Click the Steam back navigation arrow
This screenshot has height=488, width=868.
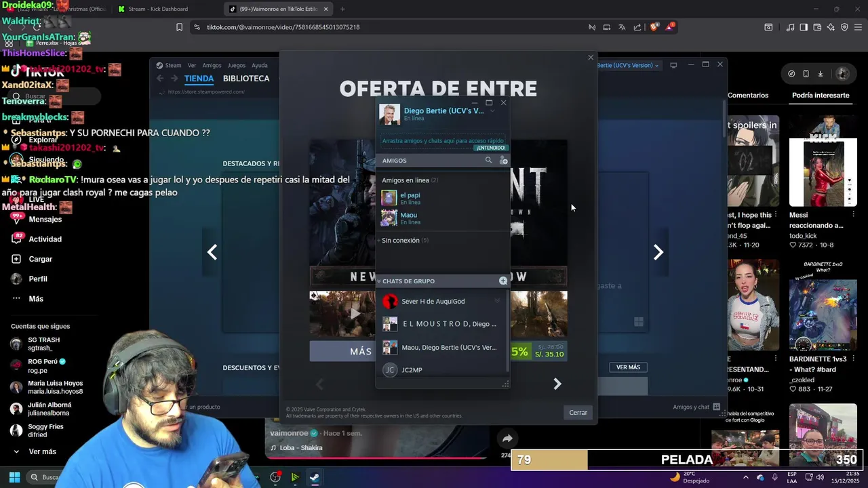[x=160, y=79]
